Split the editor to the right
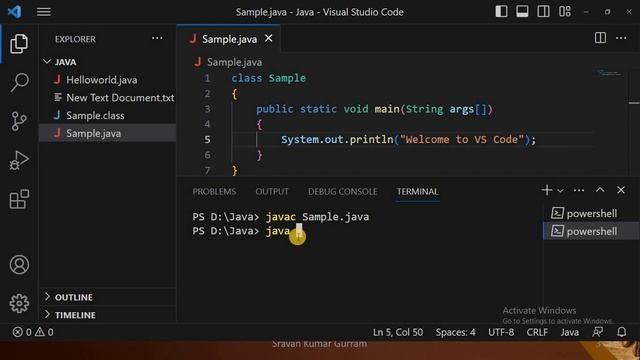640x360 pixels. tap(600, 38)
